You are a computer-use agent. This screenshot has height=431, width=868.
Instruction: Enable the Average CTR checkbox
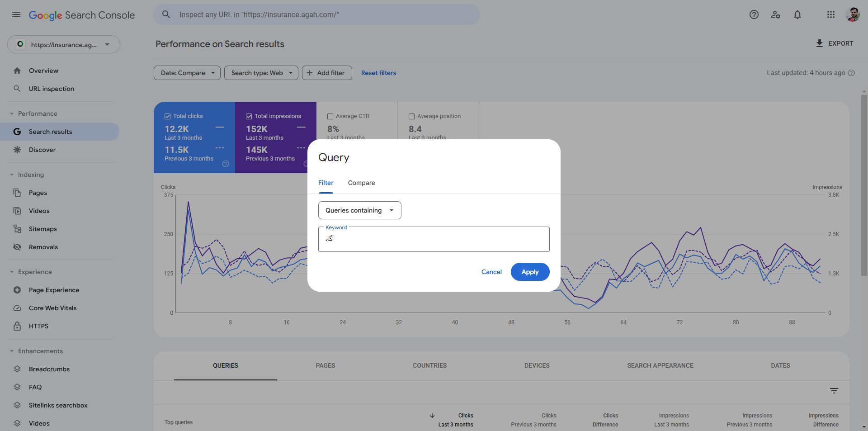pyautogui.click(x=330, y=116)
